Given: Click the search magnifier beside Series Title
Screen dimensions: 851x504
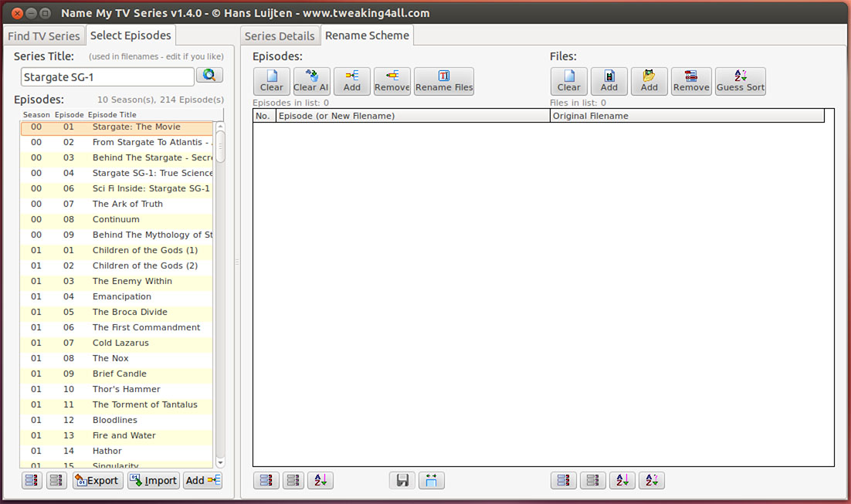Looking at the screenshot, I should pos(209,76).
